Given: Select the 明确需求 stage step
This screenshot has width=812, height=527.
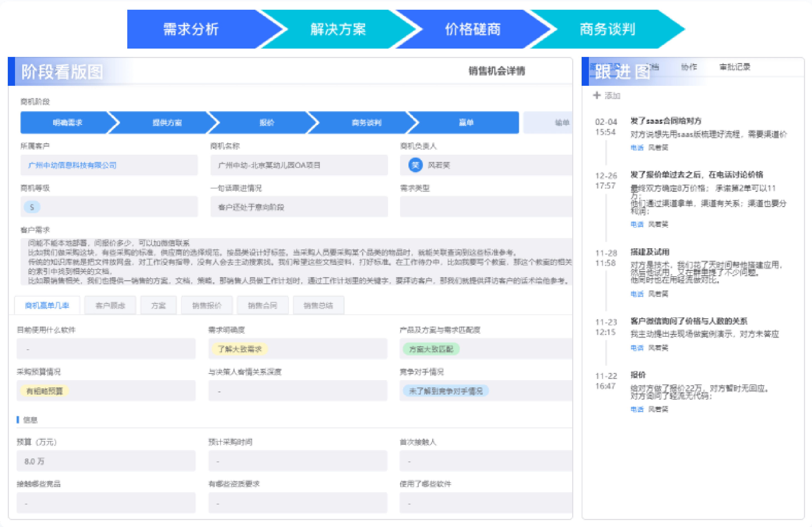Looking at the screenshot, I should 68,122.
